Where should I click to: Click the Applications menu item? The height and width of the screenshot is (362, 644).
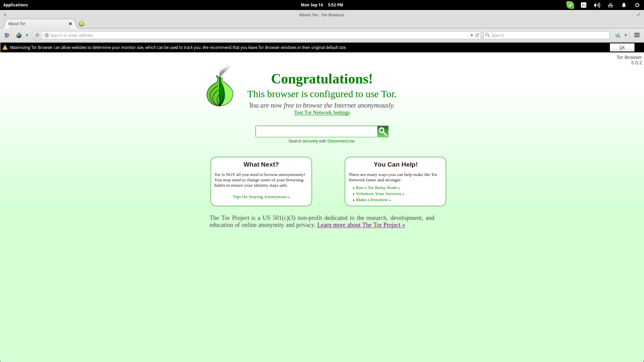(15, 5)
